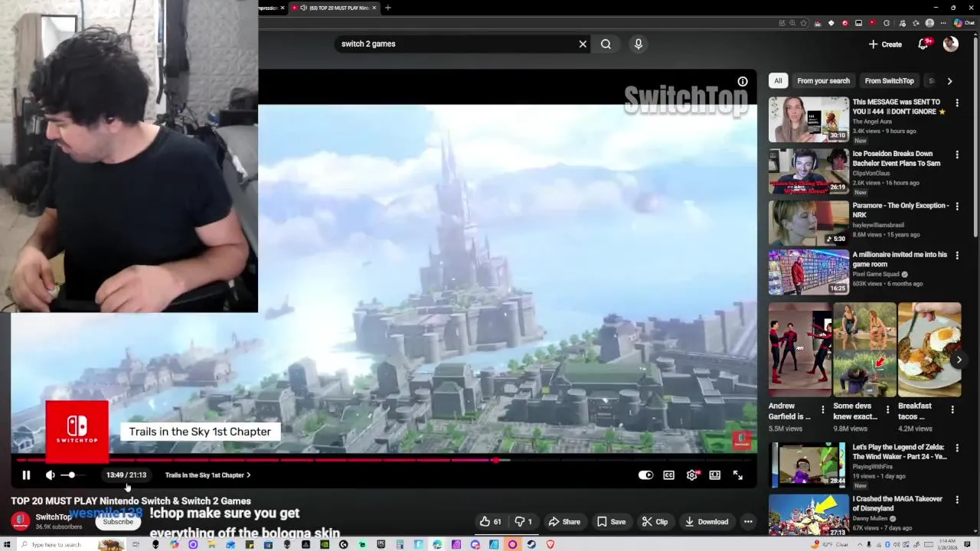This screenshot has width=980, height=551.
Task: Open Brave browser from the taskbar
Action: click(x=550, y=545)
